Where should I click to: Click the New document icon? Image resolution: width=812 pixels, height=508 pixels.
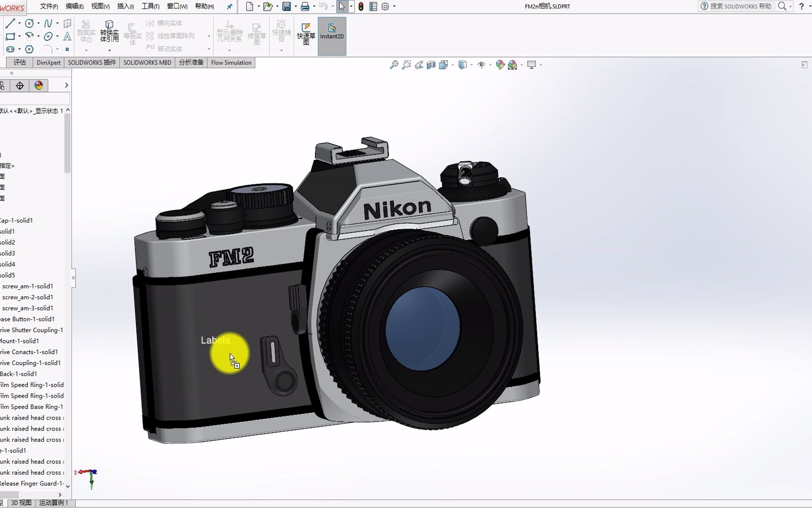(x=250, y=7)
